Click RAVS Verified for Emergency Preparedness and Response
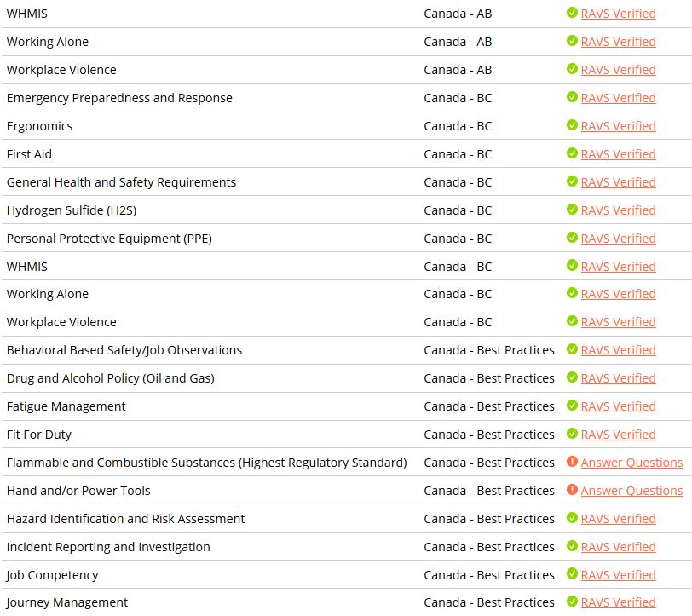The width and height of the screenshot is (692, 616). (x=618, y=98)
